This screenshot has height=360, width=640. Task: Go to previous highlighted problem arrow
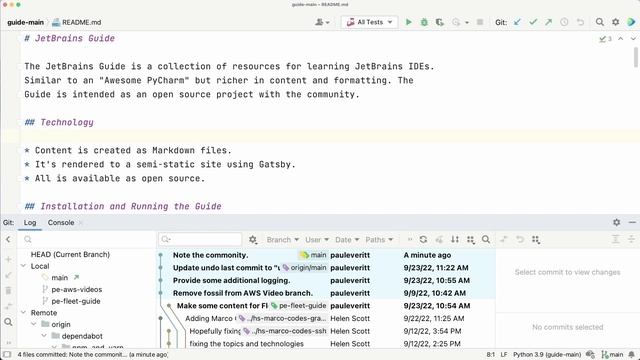pyautogui.click(x=620, y=38)
